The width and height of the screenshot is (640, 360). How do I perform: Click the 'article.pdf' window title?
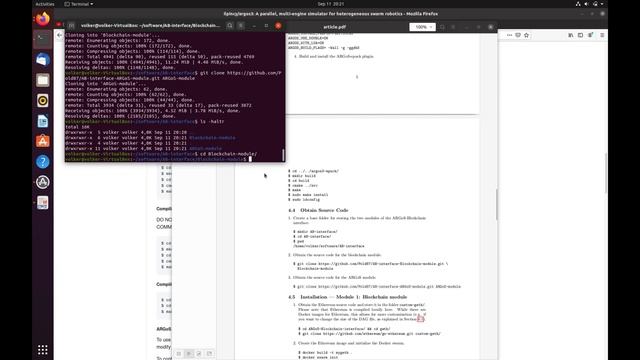tap(335, 27)
